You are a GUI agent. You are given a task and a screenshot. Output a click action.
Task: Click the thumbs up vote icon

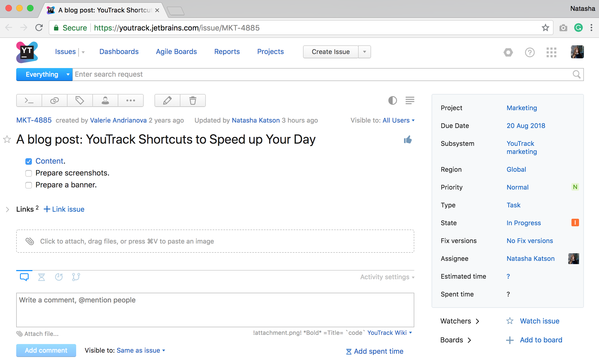(408, 140)
